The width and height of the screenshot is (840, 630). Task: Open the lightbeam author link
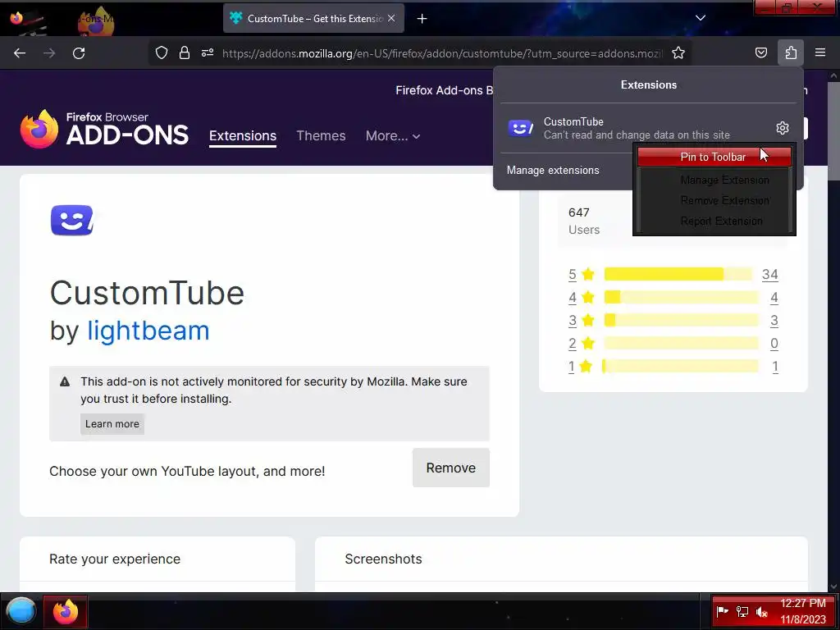[x=148, y=331]
